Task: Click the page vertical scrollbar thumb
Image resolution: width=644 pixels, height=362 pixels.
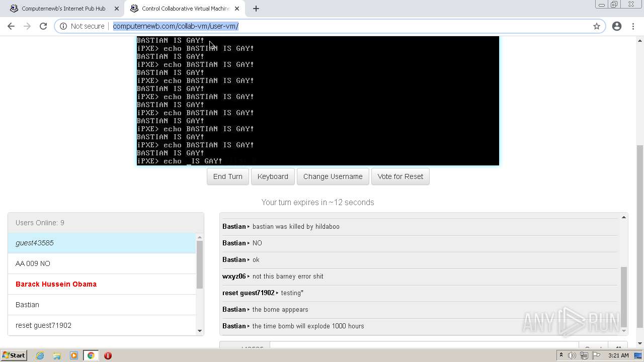Action: [640, 236]
